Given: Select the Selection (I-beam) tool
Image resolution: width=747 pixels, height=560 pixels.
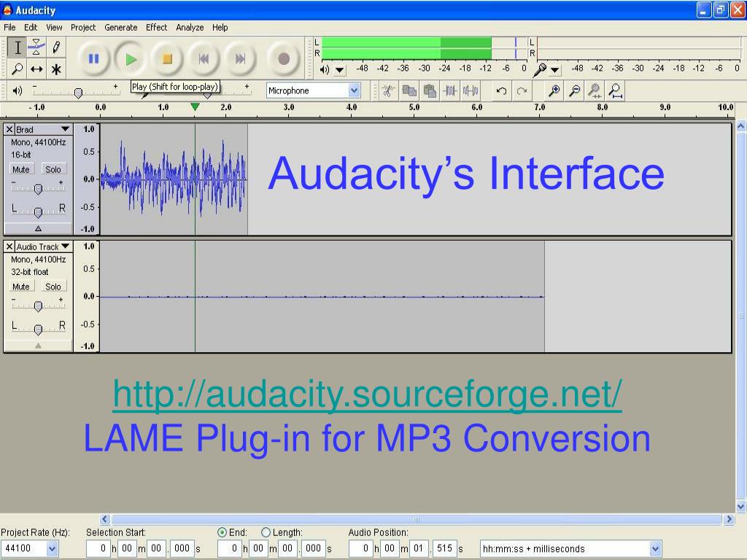Looking at the screenshot, I should pyautogui.click(x=18, y=47).
